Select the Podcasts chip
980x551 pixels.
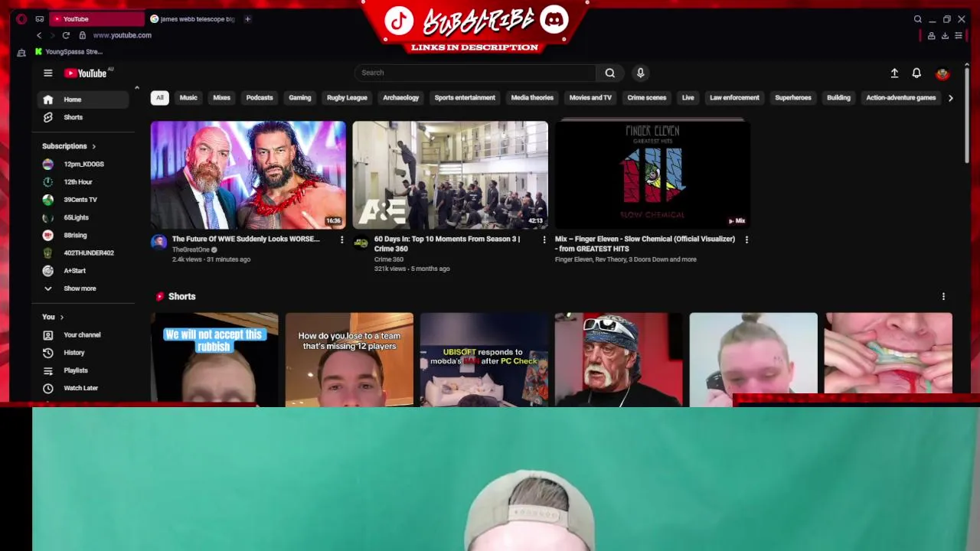260,98
